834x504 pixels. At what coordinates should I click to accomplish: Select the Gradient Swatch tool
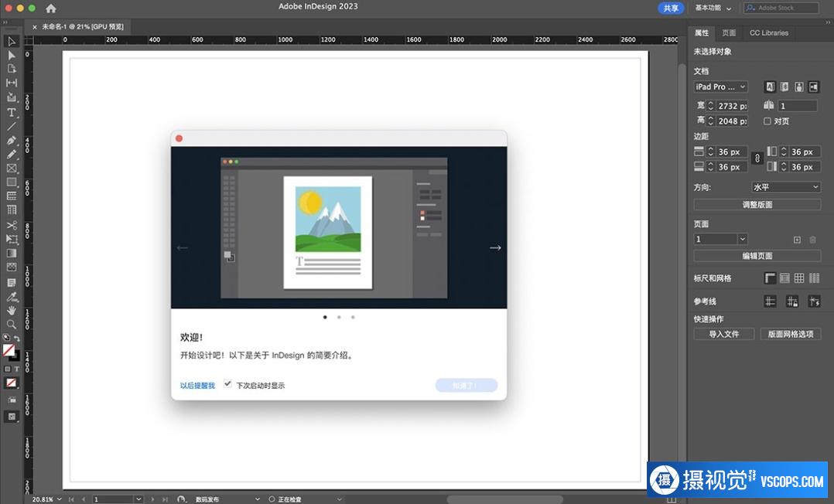click(11, 253)
